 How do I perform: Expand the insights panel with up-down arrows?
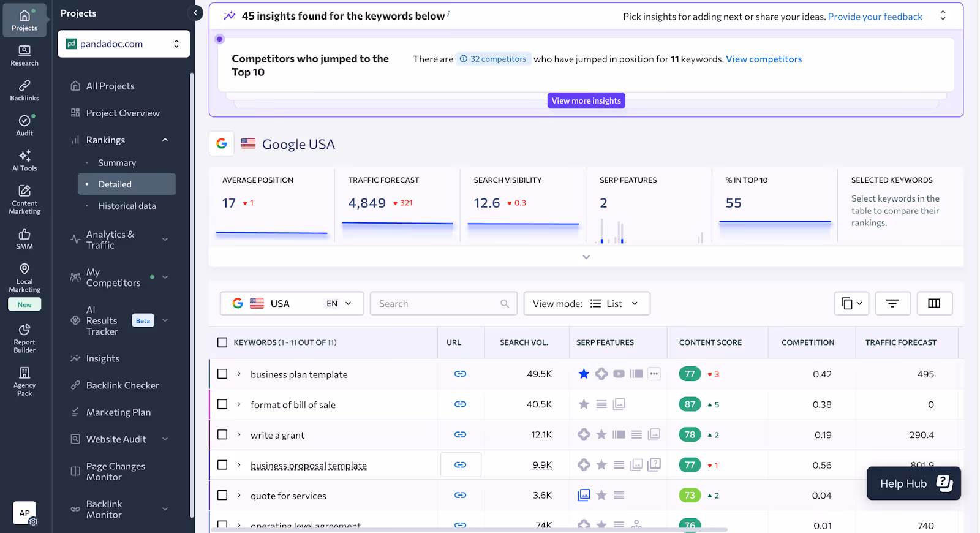(x=943, y=15)
